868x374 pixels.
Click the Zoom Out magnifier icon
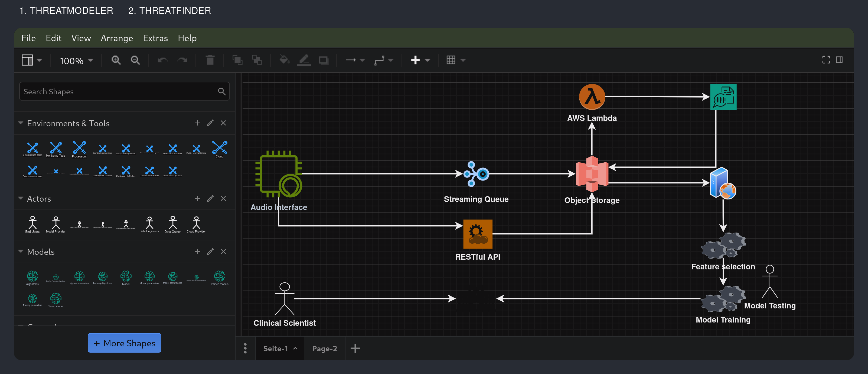(135, 60)
